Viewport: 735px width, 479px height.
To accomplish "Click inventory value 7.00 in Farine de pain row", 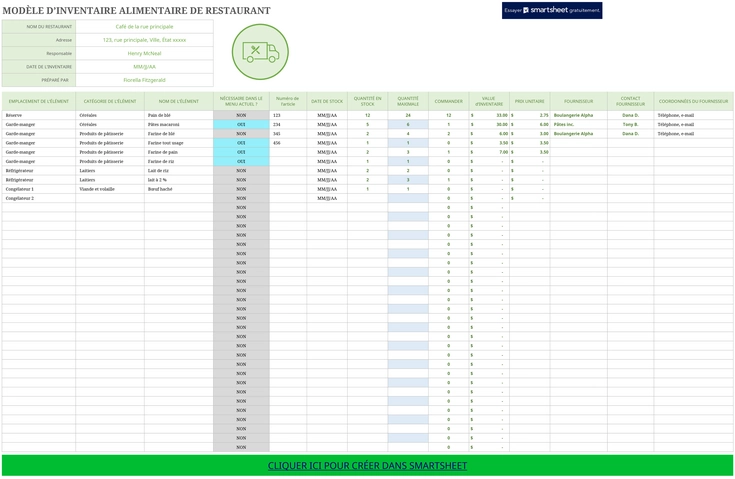I will [489, 152].
